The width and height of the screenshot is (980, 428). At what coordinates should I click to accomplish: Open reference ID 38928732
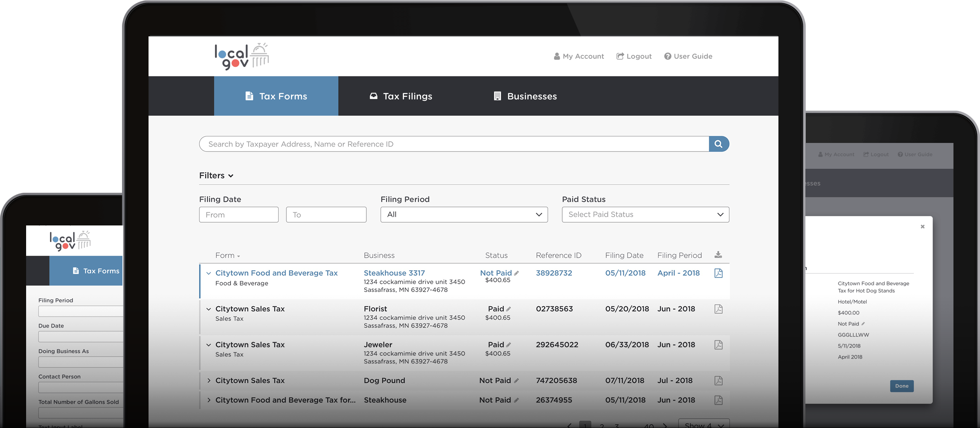tap(554, 273)
